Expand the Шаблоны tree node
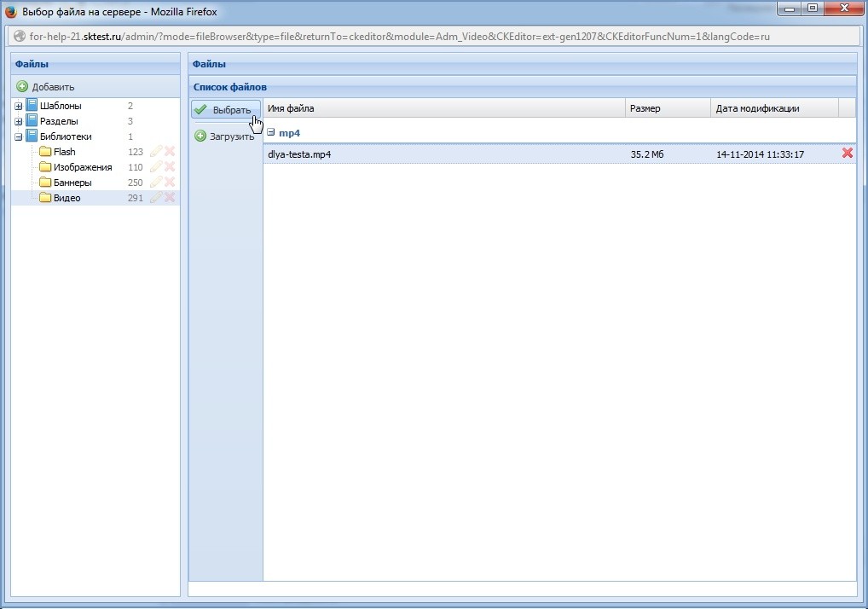Image resolution: width=868 pixels, height=609 pixels. coord(19,107)
